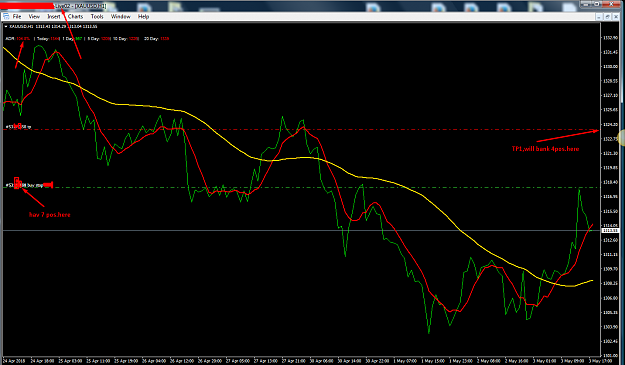The image size is (625, 365).
Task: Open the Insert menu
Action: [x=53, y=16]
